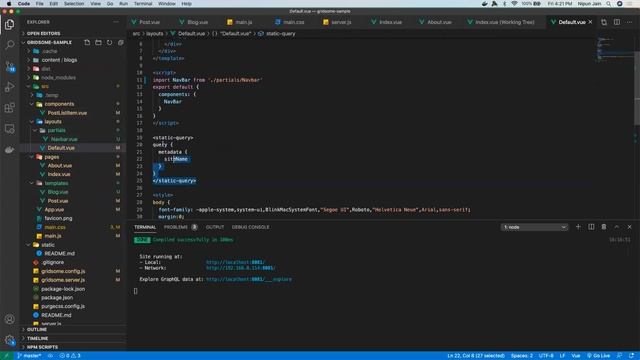Split the editor to the right
640x360 pixels.
coord(617,22)
